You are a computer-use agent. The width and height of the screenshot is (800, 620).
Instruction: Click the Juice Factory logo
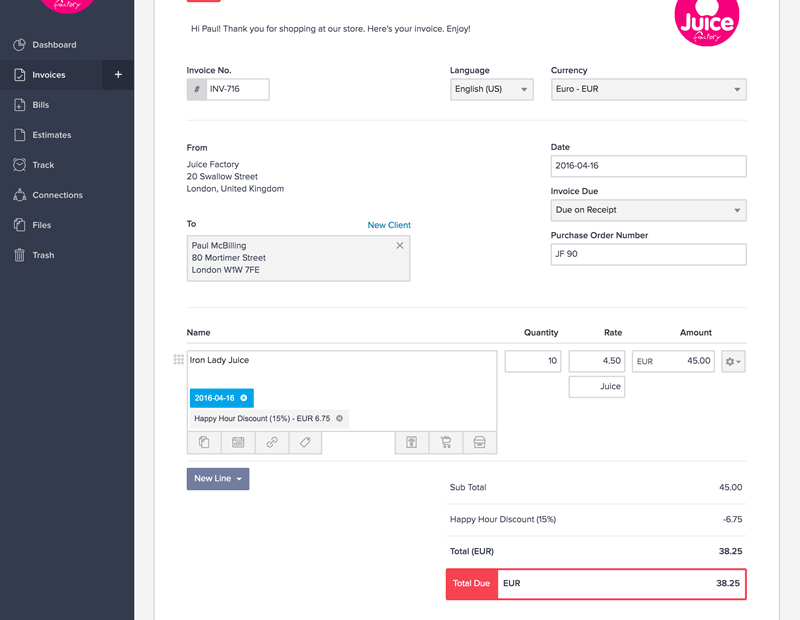pyautogui.click(x=707, y=22)
